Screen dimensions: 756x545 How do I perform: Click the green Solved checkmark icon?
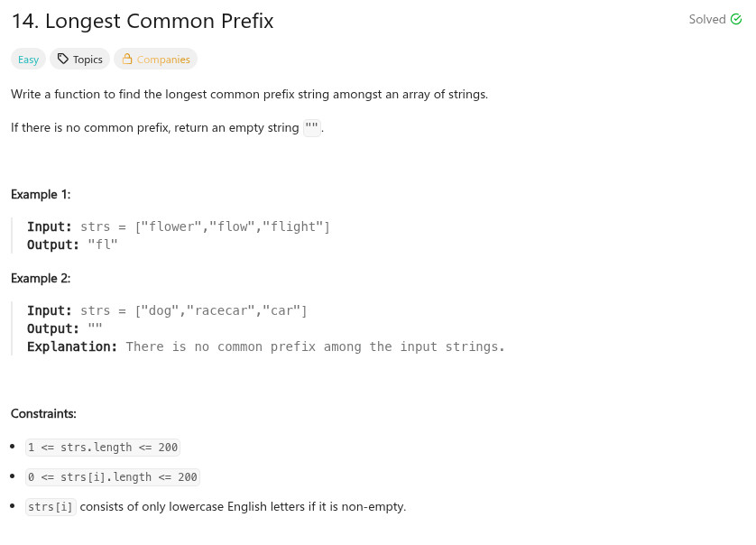(x=736, y=20)
